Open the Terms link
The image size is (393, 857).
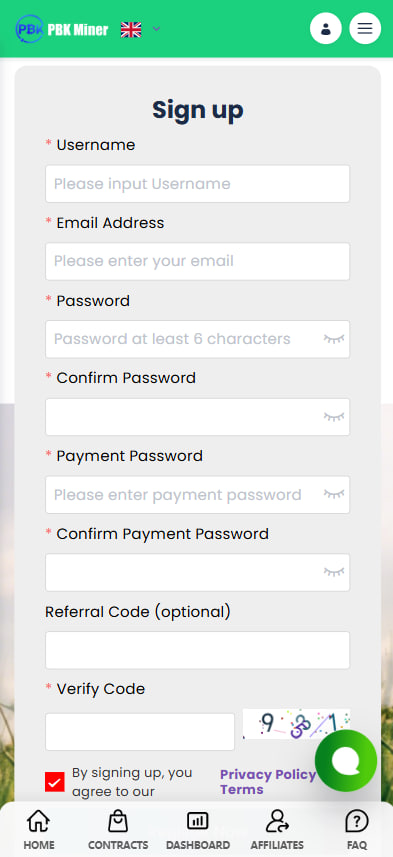click(x=242, y=789)
